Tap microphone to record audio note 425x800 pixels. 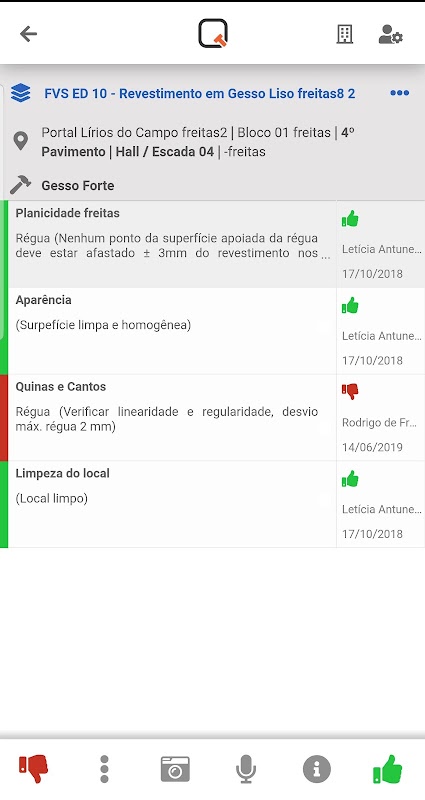pyautogui.click(x=246, y=769)
